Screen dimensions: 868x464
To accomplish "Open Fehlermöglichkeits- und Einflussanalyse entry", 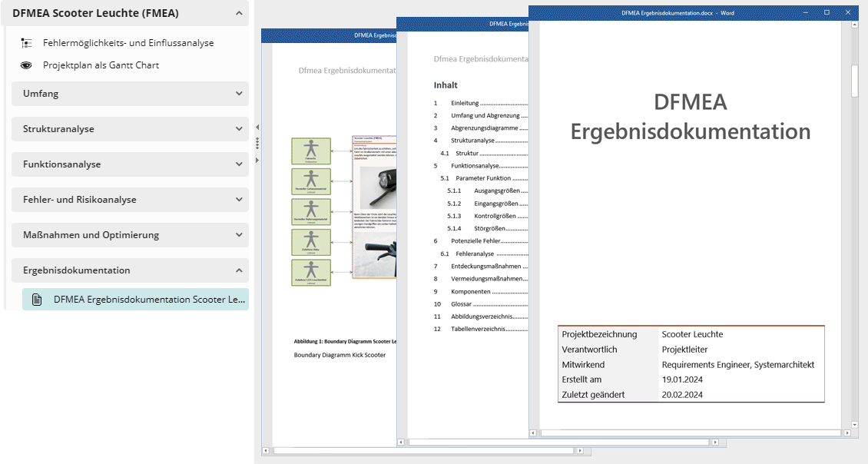I will [x=128, y=42].
